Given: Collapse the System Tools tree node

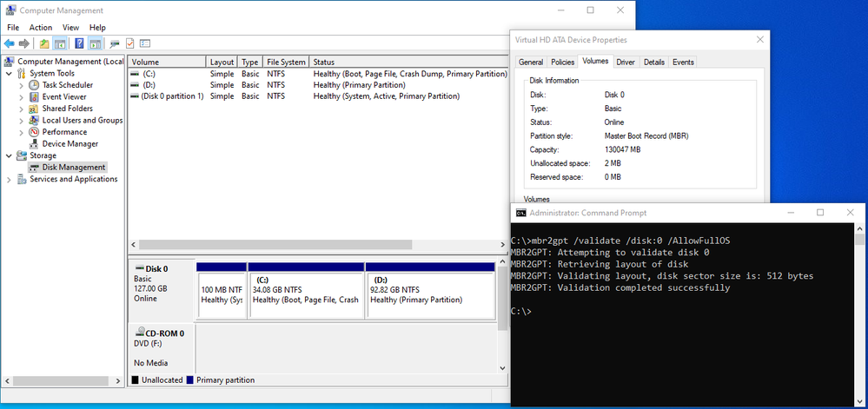Looking at the screenshot, I should (x=10, y=74).
